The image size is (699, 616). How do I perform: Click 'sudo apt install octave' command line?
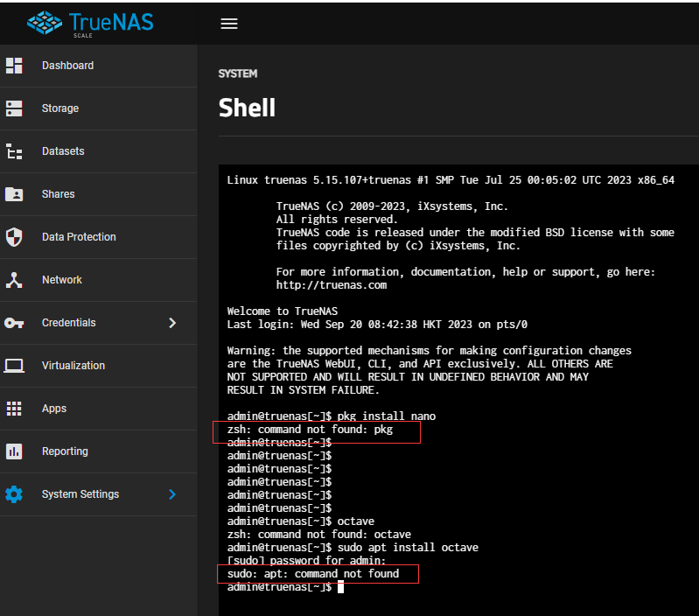[353, 548]
